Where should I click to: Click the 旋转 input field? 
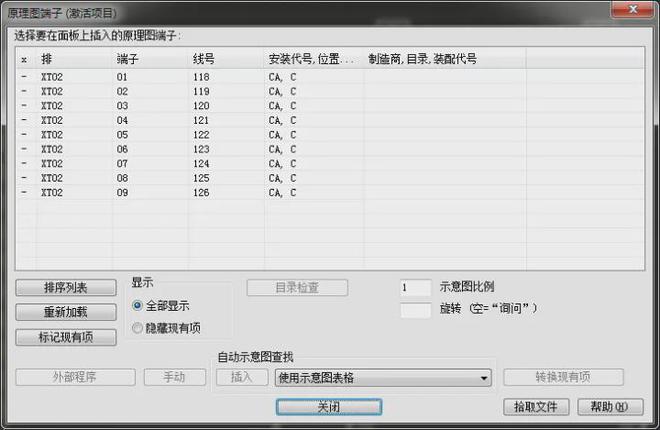pyautogui.click(x=415, y=310)
